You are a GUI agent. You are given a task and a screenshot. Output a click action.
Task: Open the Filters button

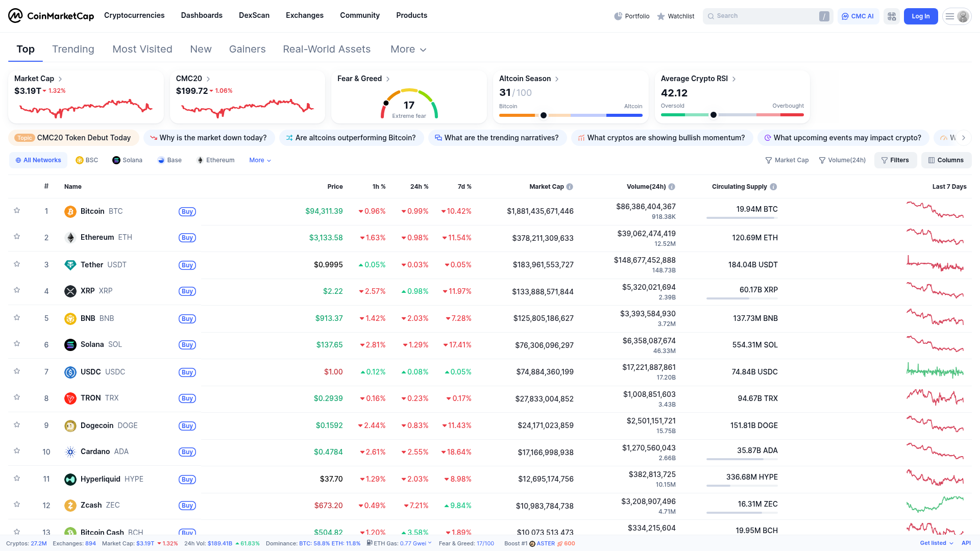point(896,160)
